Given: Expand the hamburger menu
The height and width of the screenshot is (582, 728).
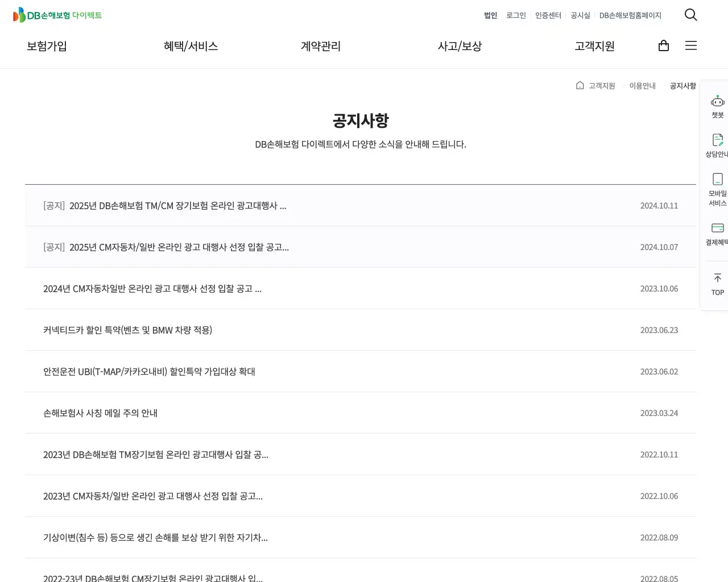Looking at the screenshot, I should tap(690, 45).
